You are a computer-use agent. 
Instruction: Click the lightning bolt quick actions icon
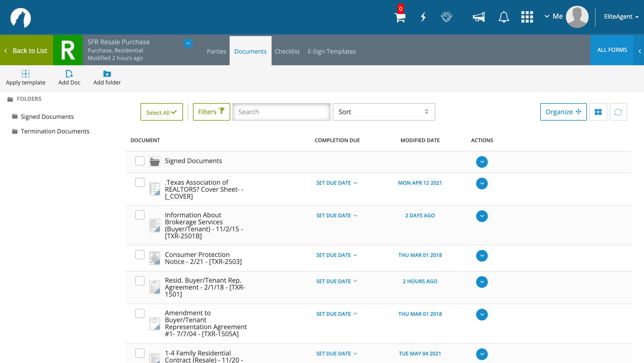coord(423,17)
